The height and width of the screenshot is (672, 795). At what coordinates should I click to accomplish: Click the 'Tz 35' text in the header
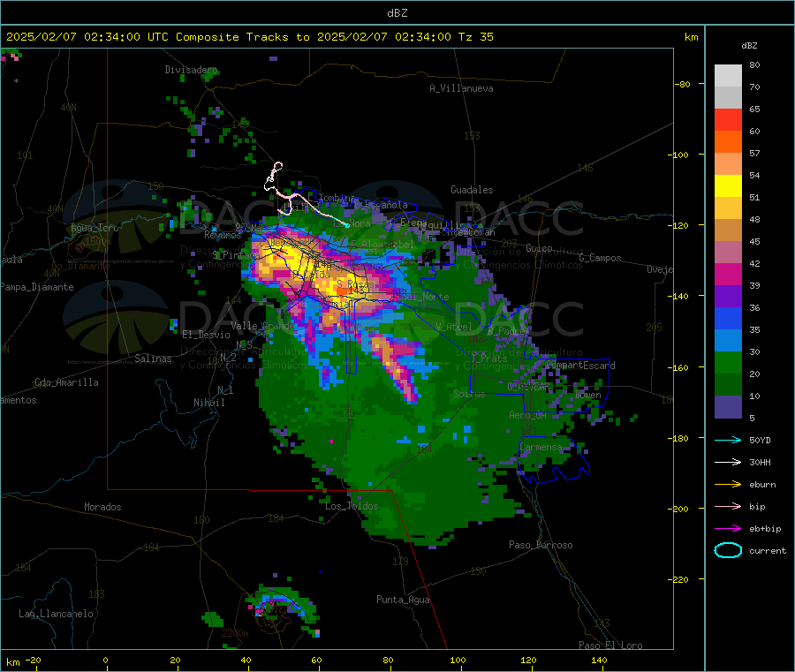pos(475,37)
